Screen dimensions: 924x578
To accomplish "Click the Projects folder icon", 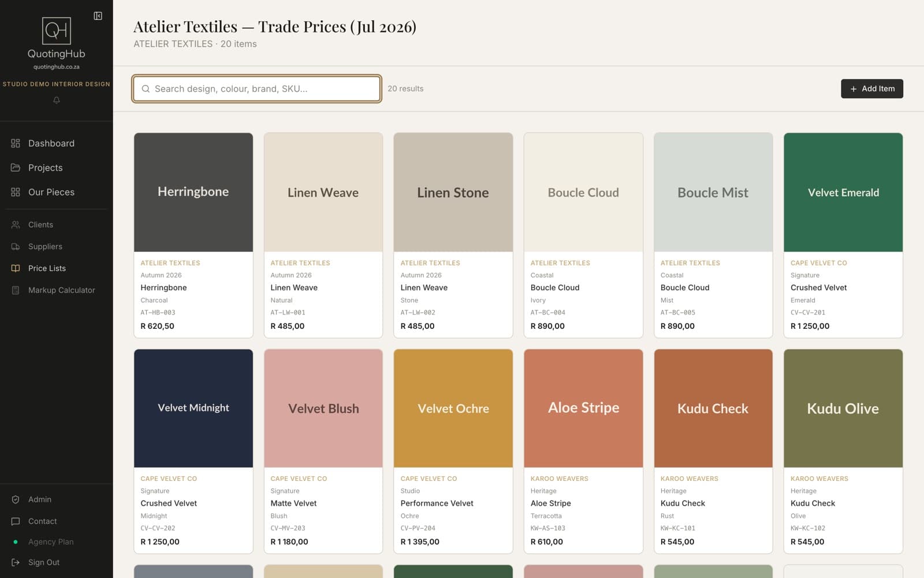I will point(16,168).
